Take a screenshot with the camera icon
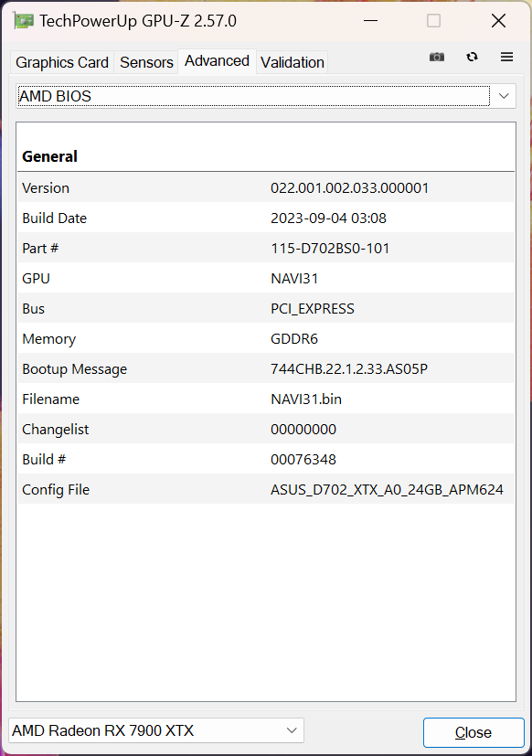Viewport: 532px width, 756px height. point(437,58)
